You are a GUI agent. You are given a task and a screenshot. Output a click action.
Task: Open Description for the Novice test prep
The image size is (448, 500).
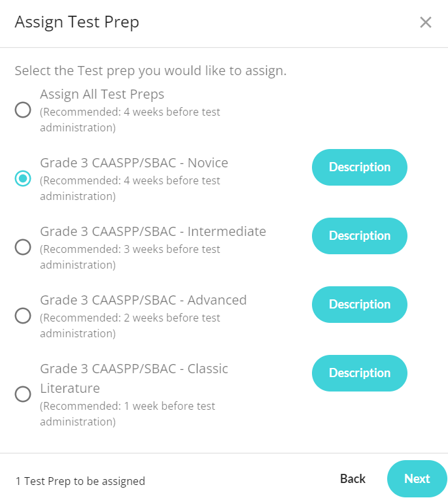pos(360,167)
